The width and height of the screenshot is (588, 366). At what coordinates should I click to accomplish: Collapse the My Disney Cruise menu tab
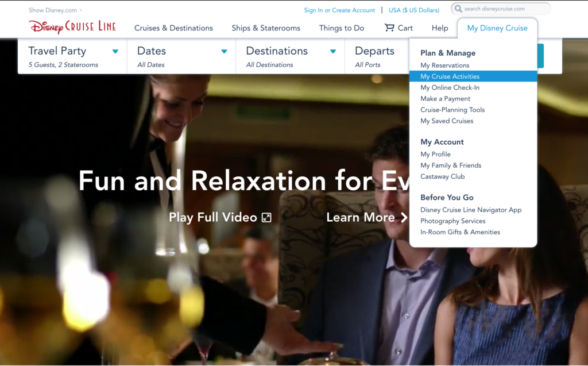click(x=497, y=28)
